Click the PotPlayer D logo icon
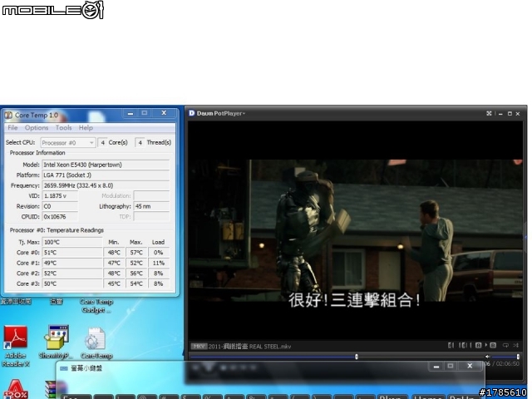The height and width of the screenshot is (399, 532). click(192, 113)
